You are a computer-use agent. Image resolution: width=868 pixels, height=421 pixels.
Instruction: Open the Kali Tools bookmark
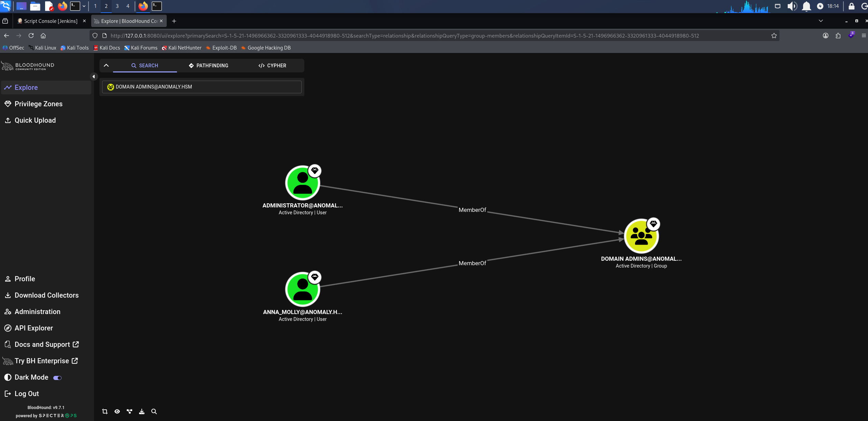[74, 48]
